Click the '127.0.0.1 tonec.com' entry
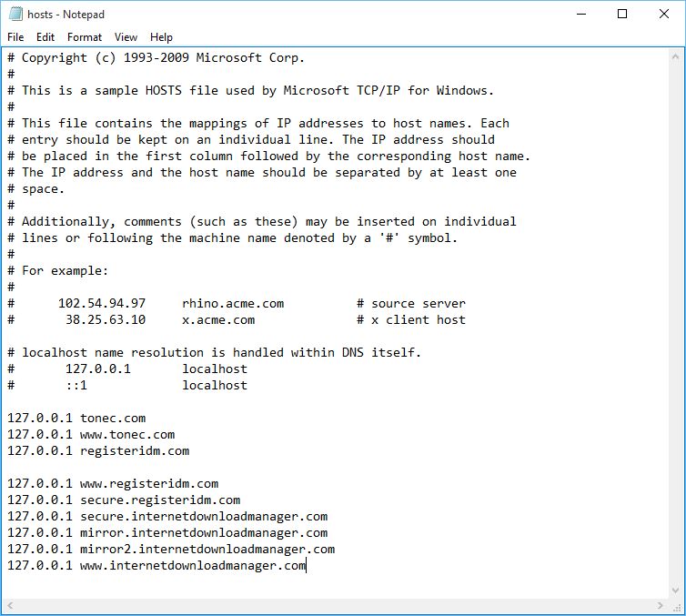Image resolution: width=686 pixels, height=616 pixels. coord(76,419)
